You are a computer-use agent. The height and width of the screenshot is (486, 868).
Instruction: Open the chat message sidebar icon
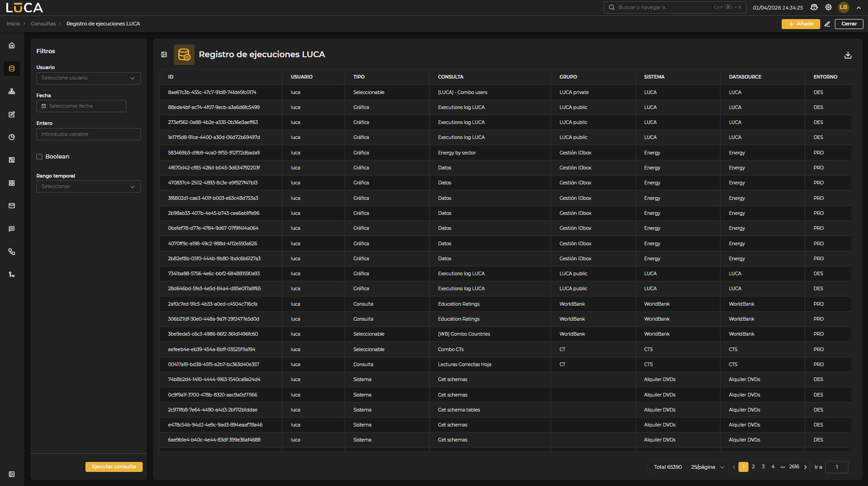click(x=12, y=229)
